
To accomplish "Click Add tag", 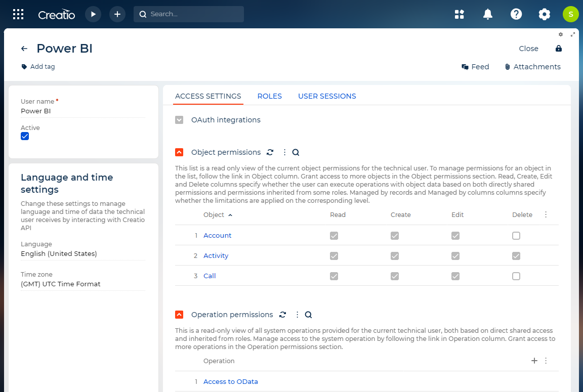I will [x=38, y=66].
